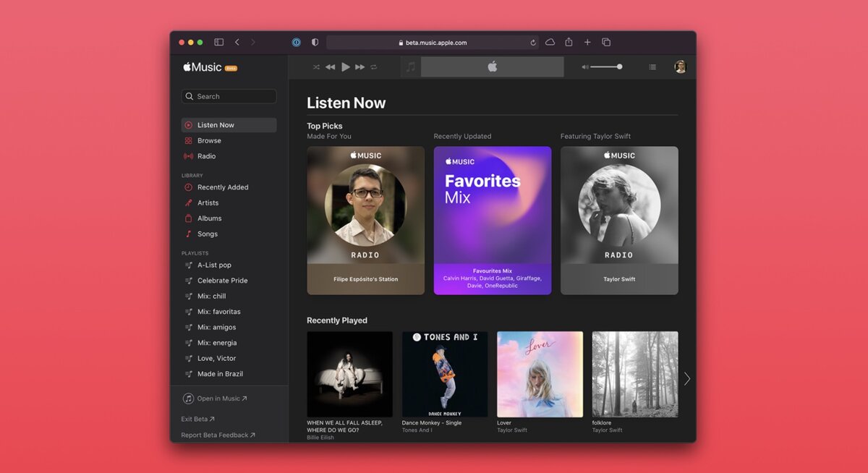The image size is (868, 473).
Task: Toggle the Safari sidebar panel
Action: coord(218,42)
